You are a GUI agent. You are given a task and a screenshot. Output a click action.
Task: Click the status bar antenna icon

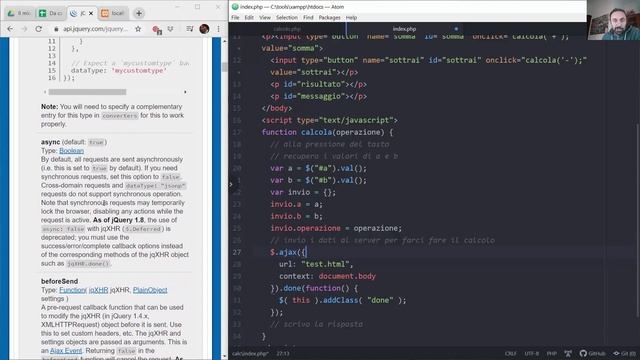568,353
